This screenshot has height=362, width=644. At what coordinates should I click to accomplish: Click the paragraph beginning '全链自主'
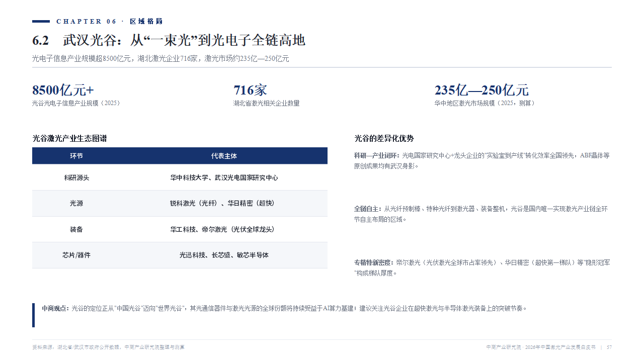pyautogui.click(x=481, y=214)
